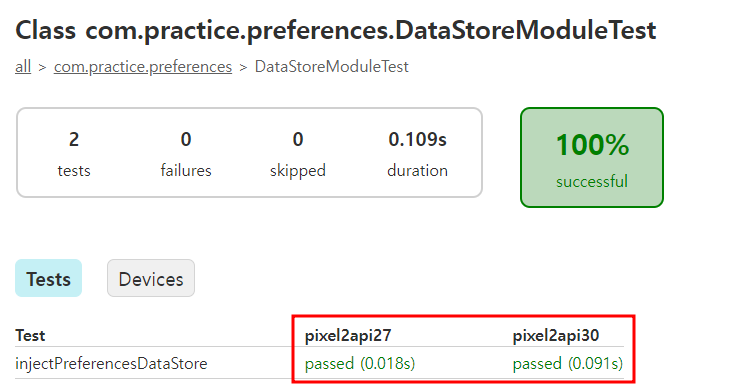Select the 0 skipped counter
Image resolution: width=756 pixels, height=387 pixels.
(298, 153)
